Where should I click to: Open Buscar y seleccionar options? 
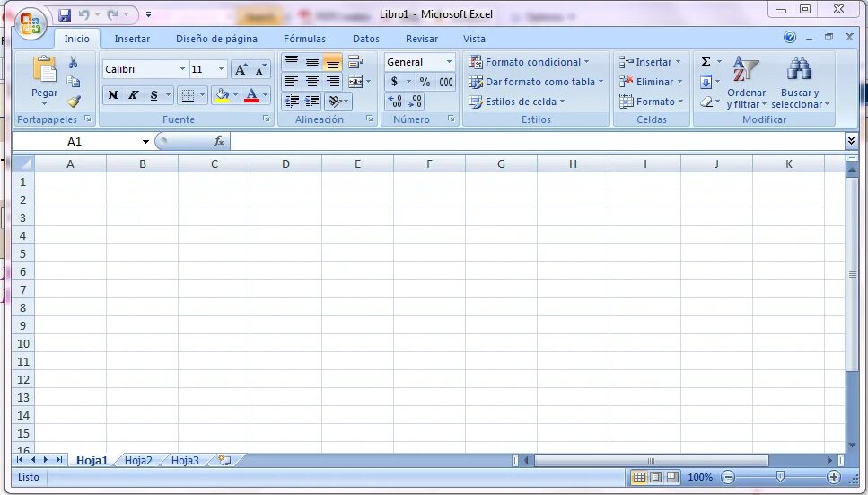[x=800, y=82]
